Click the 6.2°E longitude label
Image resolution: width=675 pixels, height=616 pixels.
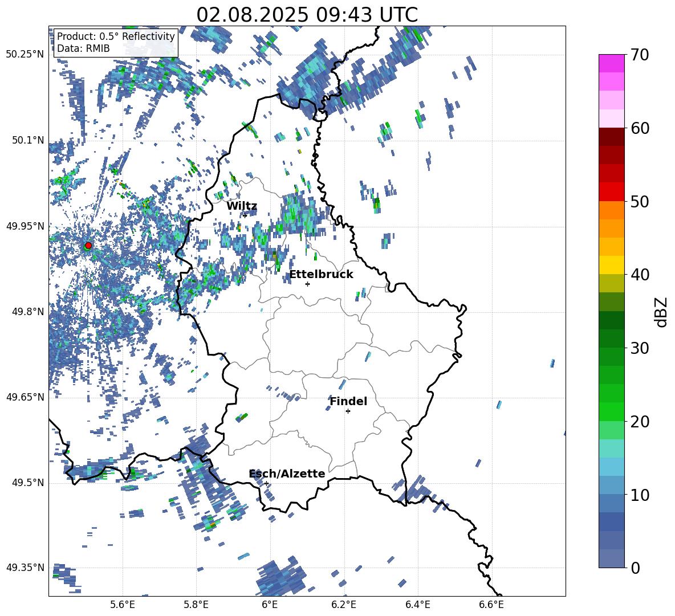pyautogui.click(x=344, y=605)
